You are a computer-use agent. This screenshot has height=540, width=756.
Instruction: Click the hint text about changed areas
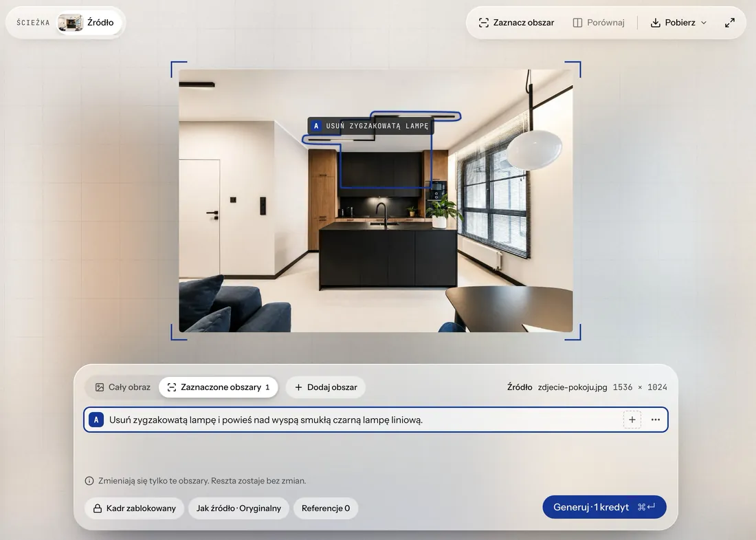[x=202, y=481]
